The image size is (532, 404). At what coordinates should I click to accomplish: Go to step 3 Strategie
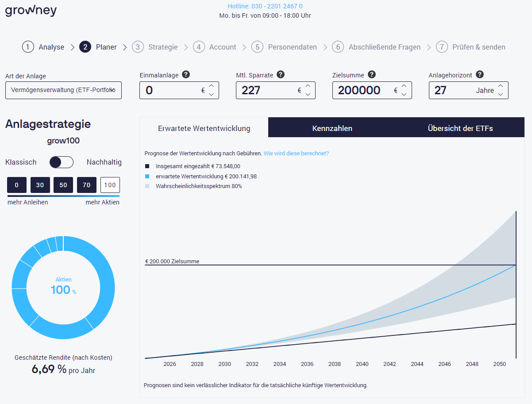click(155, 47)
